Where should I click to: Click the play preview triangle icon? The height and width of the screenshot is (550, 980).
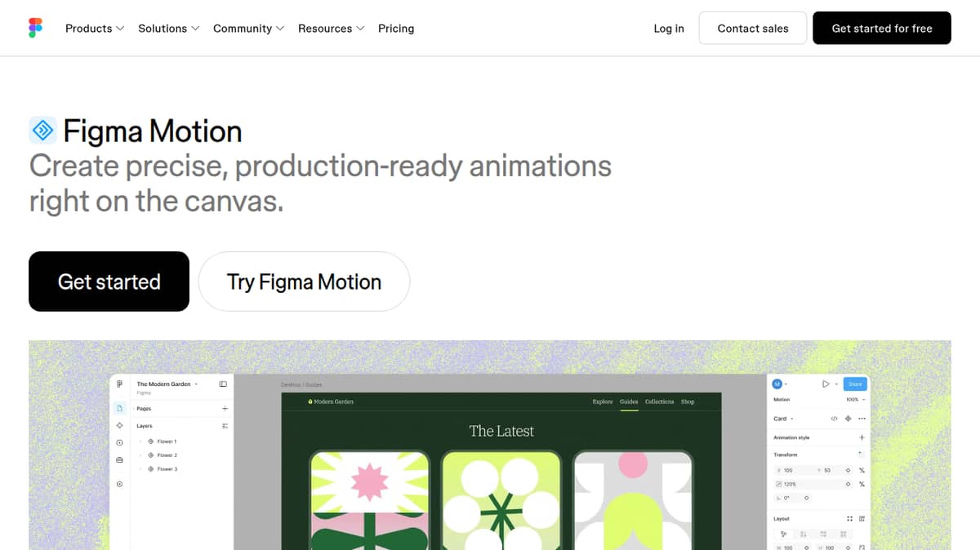pyautogui.click(x=826, y=384)
